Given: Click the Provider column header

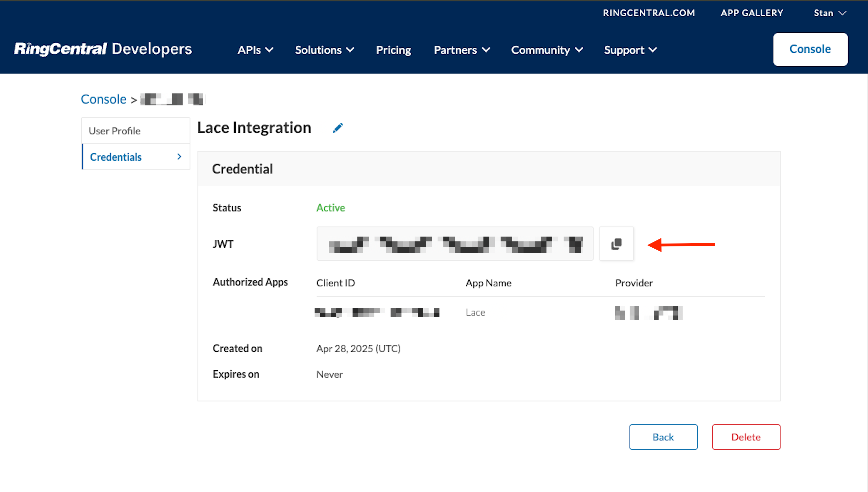Looking at the screenshot, I should 634,283.
